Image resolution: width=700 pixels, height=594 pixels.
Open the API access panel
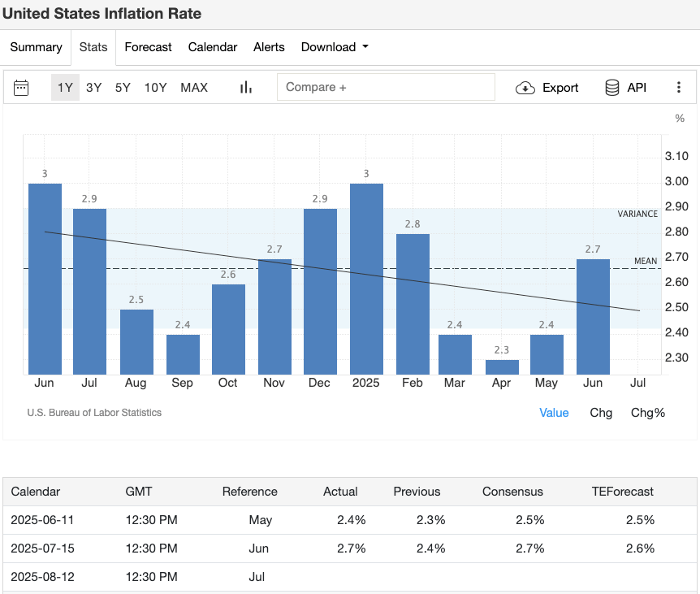(624, 87)
